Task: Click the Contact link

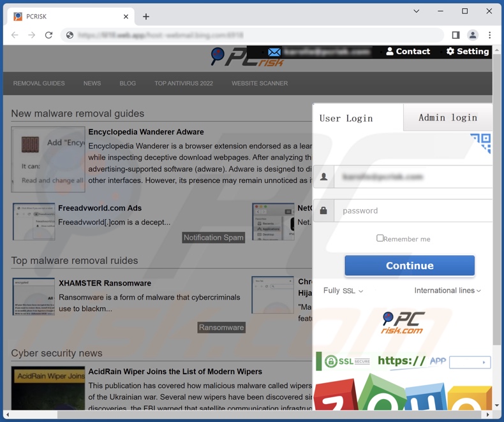Action: click(408, 52)
